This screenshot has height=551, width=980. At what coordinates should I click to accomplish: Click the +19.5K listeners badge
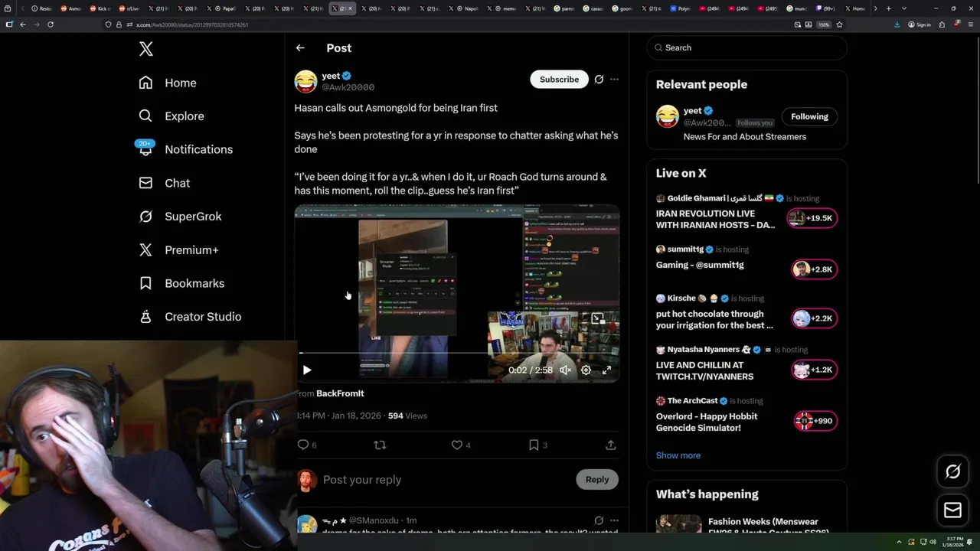click(812, 218)
